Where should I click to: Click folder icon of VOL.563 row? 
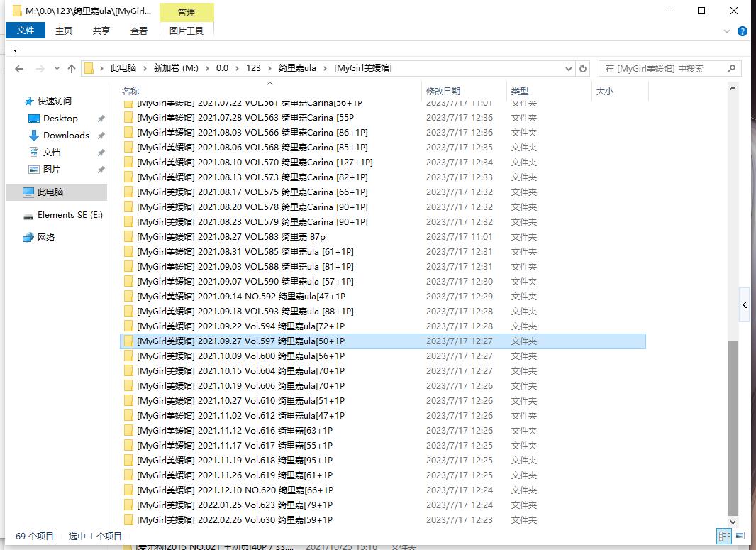pyautogui.click(x=128, y=118)
